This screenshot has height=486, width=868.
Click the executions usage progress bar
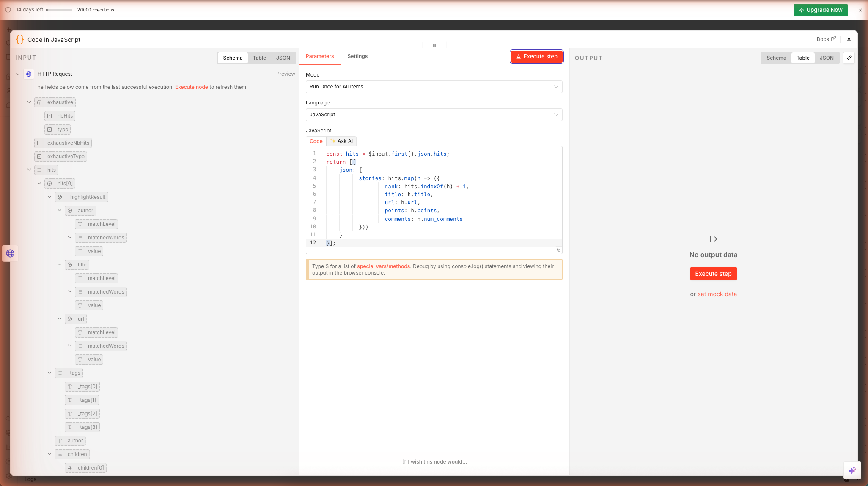tap(59, 10)
